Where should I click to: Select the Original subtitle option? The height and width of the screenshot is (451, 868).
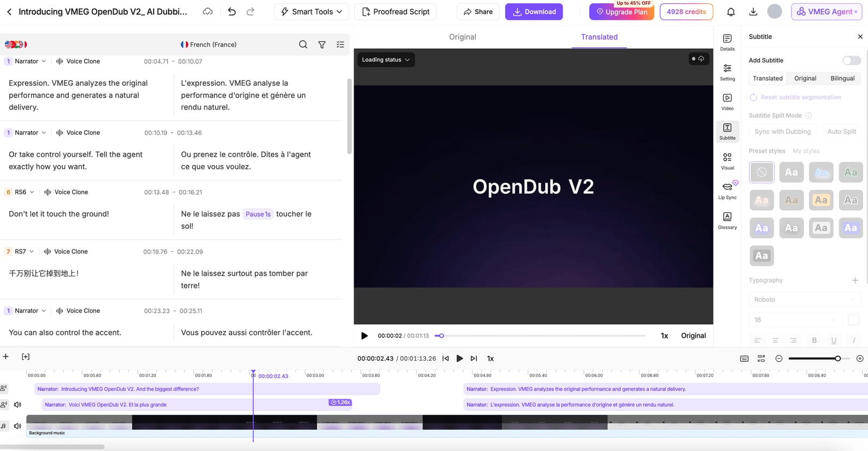tap(805, 79)
